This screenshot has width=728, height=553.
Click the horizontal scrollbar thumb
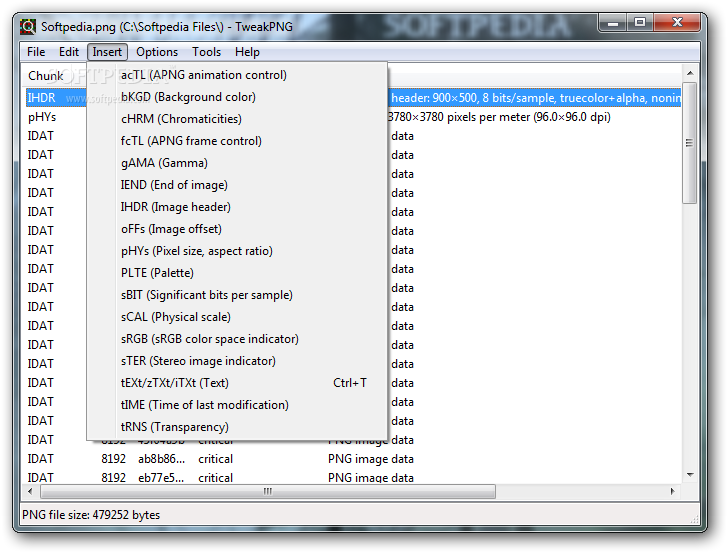[x=268, y=491]
